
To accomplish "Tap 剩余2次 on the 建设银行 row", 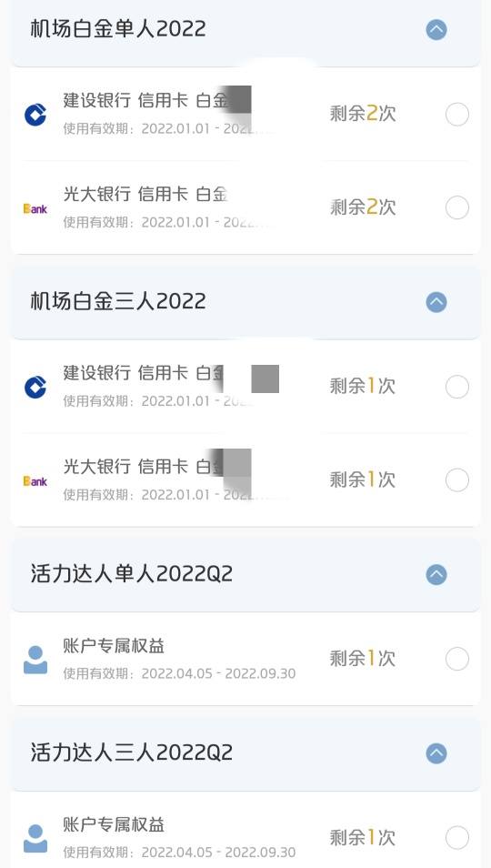I will coord(363,114).
